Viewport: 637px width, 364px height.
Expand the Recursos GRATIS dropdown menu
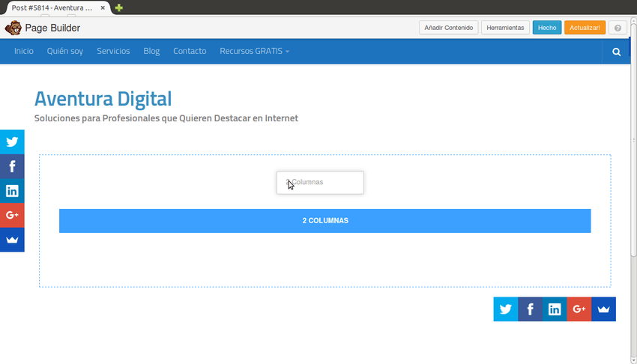pyautogui.click(x=254, y=52)
